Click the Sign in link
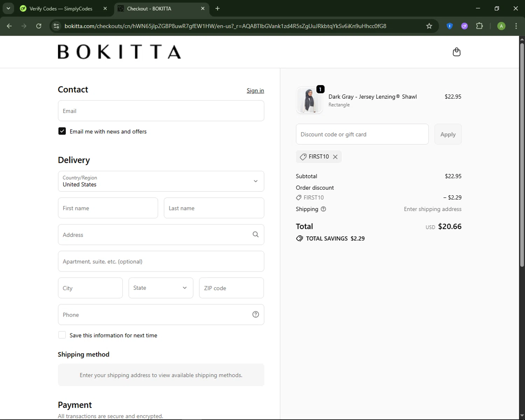Screen dimensions: 525x420 pos(255,91)
